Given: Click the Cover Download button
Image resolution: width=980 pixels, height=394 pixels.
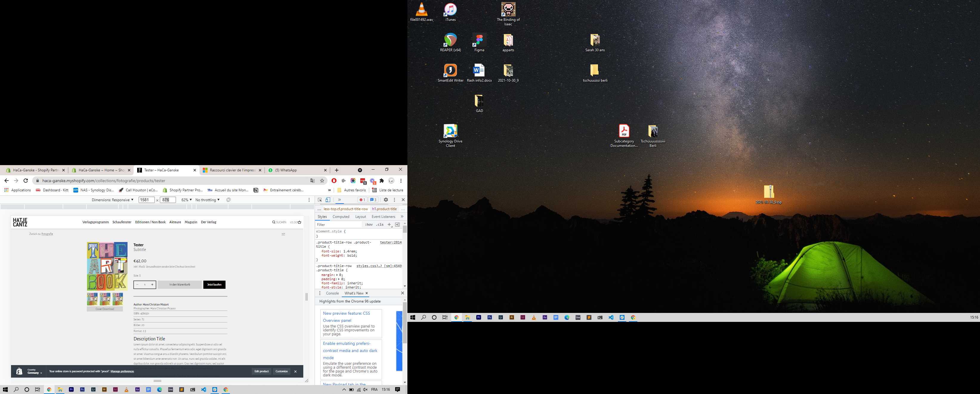Looking at the screenshot, I should (x=105, y=309).
